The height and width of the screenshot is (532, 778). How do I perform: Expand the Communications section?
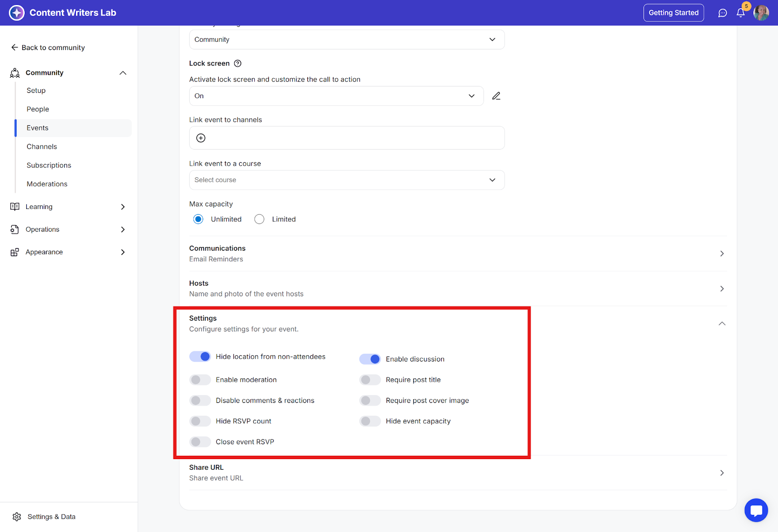722,254
